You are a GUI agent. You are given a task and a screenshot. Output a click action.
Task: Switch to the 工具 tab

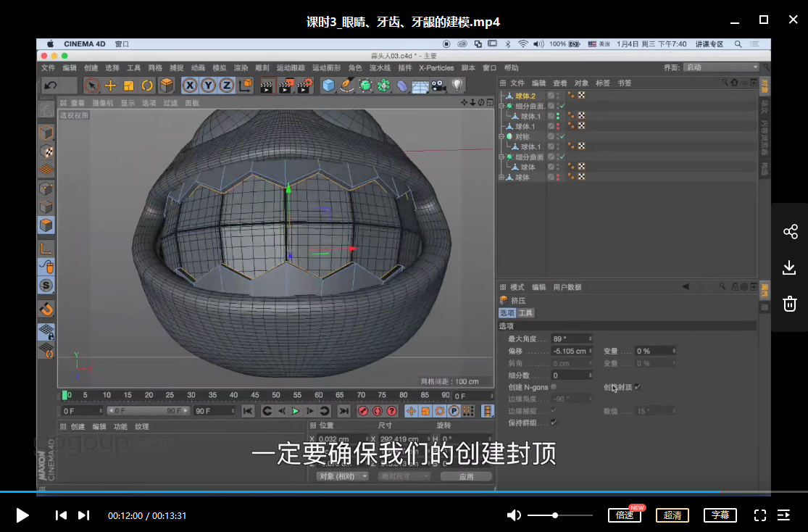[x=525, y=313]
